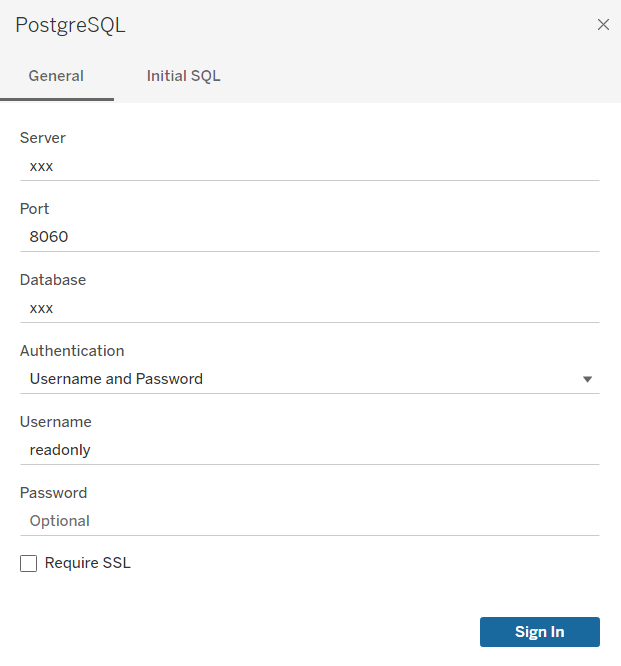Click the PostgreSQL dialog title

point(70,25)
